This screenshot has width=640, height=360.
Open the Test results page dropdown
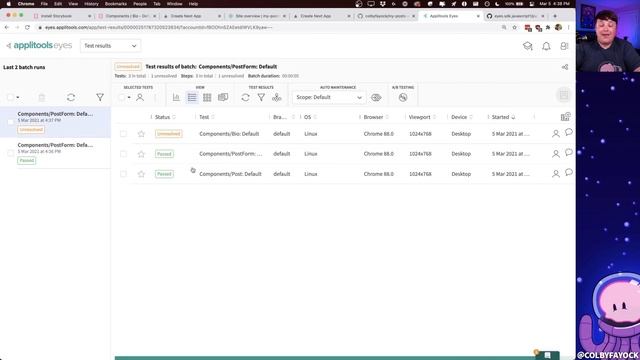(110, 46)
